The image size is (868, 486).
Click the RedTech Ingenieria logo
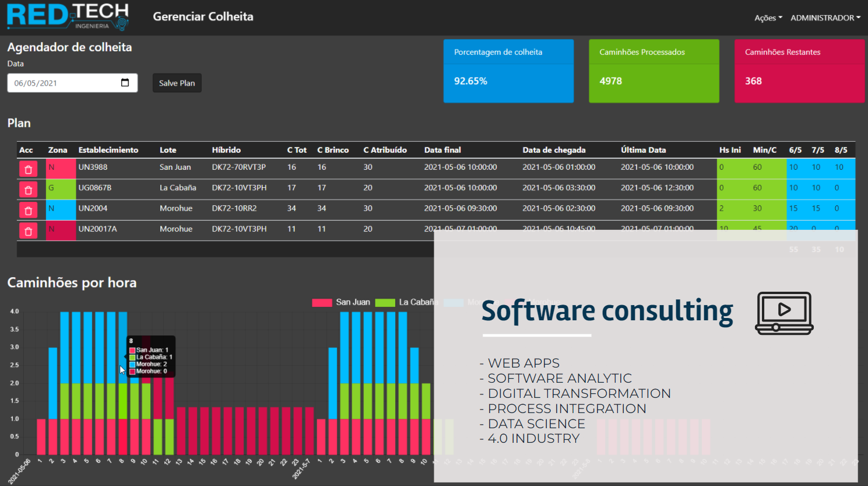[x=68, y=16]
